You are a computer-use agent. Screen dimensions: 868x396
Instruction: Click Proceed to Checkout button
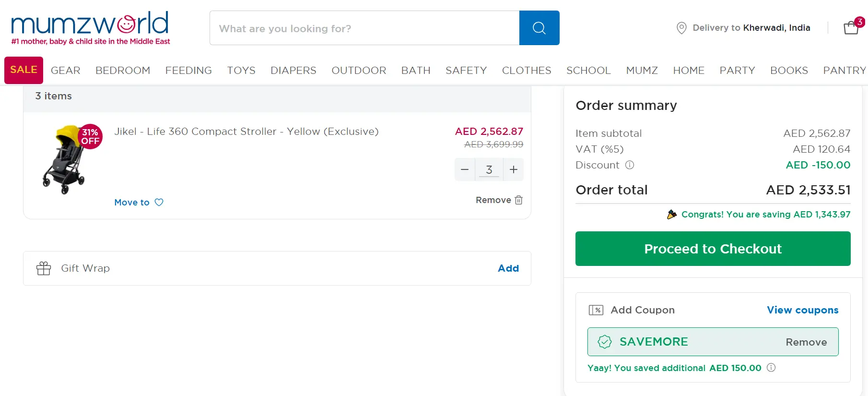713,249
